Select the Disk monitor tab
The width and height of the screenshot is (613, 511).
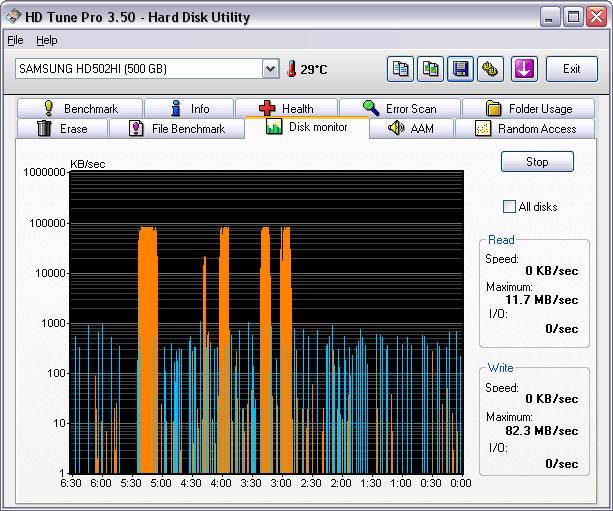click(307, 127)
